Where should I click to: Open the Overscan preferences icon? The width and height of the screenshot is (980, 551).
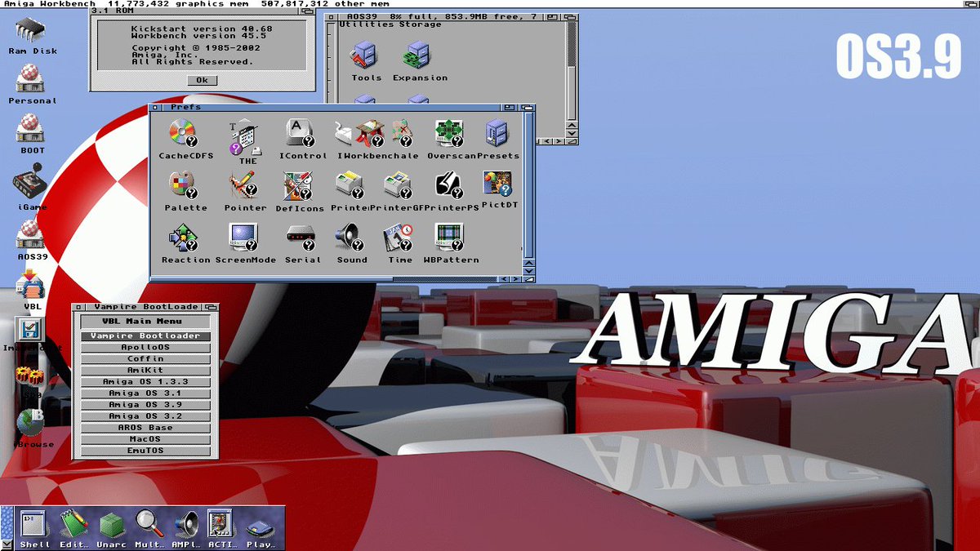(x=449, y=131)
